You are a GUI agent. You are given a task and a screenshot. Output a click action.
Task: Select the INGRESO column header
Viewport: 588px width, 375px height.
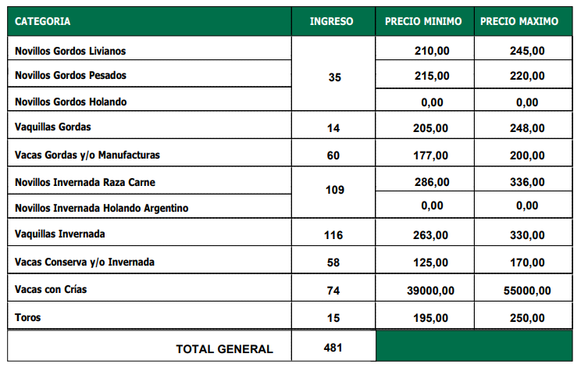[331, 21]
